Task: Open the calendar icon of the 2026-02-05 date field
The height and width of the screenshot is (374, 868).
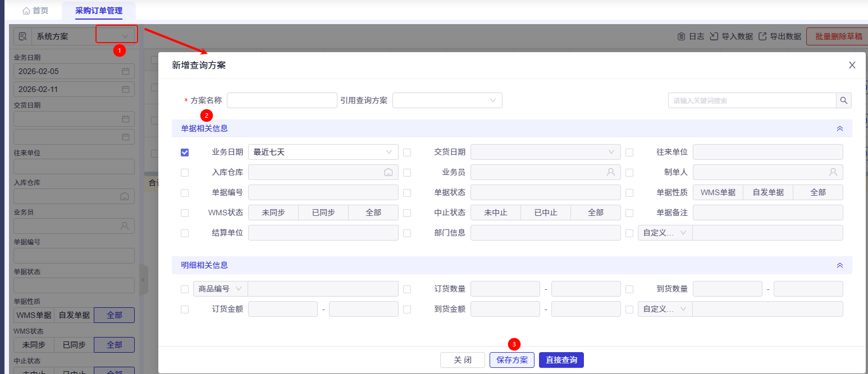Action: [126, 72]
